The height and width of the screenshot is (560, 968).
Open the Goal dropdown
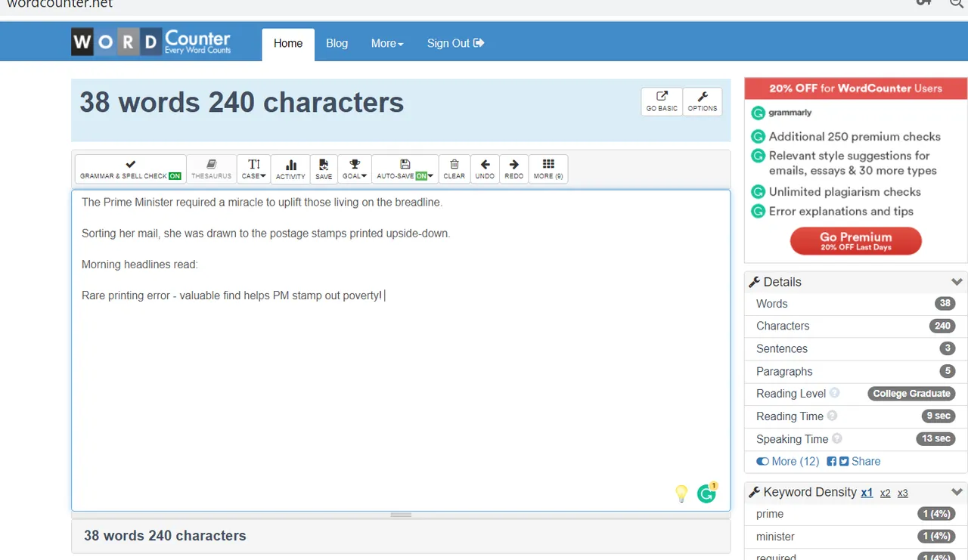(355, 169)
